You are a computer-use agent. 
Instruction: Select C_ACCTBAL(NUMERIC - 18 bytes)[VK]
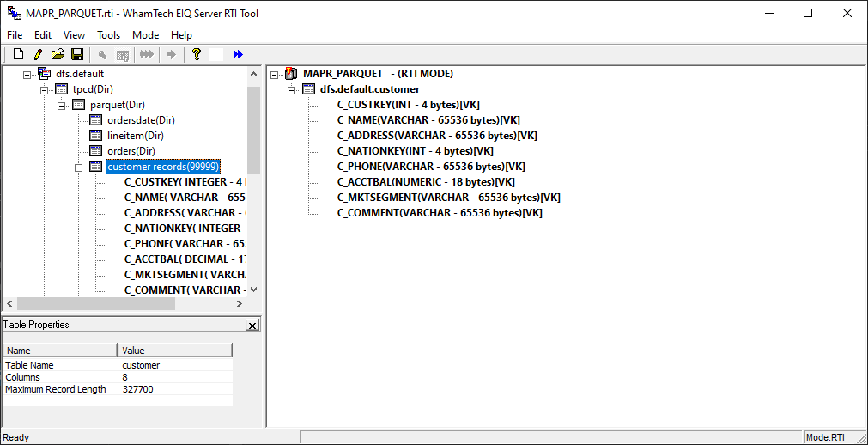pyautogui.click(x=426, y=182)
